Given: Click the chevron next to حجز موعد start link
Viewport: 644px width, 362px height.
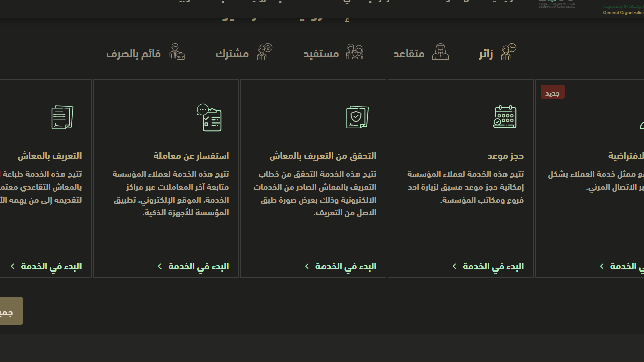Looking at the screenshot, I should click(454, 266).
